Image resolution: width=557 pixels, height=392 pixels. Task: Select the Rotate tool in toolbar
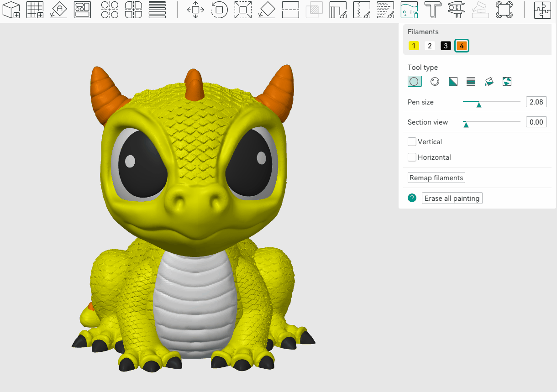219,10
